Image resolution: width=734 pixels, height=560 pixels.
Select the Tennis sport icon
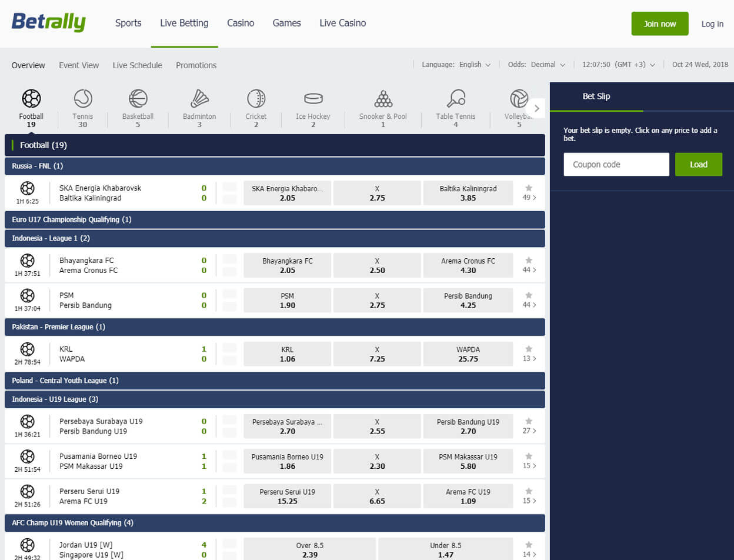pyautogui.click(x=83, y=98)
